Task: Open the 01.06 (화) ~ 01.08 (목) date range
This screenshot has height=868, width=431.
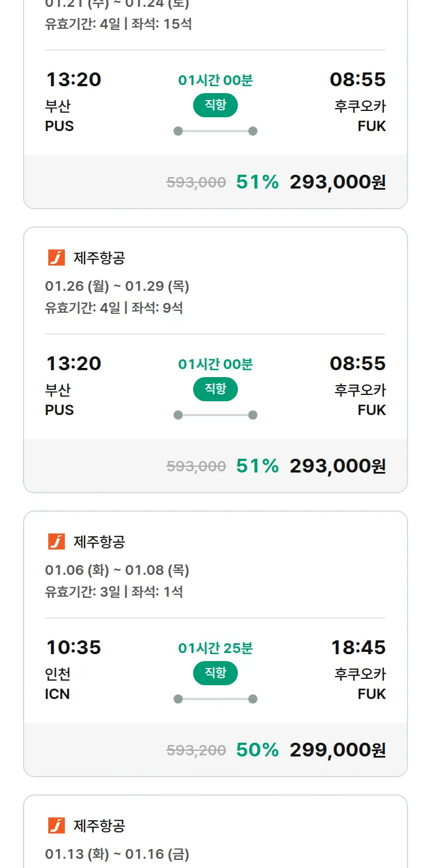Action: tap(117, 570)
